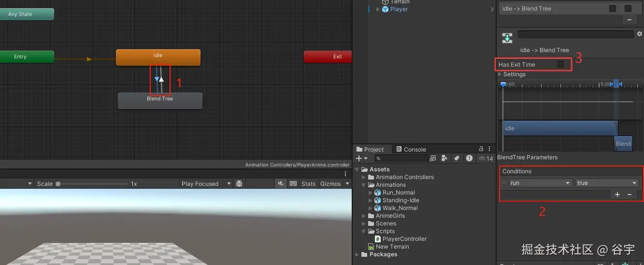Screen dimensions: 644x265
Task: Select the Exit state node
Action: pos(328,56)
